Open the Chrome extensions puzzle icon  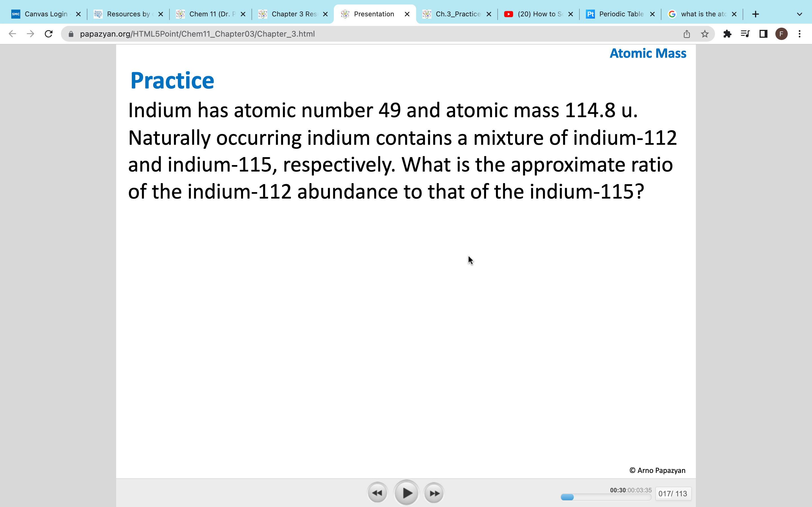(727, 34)
